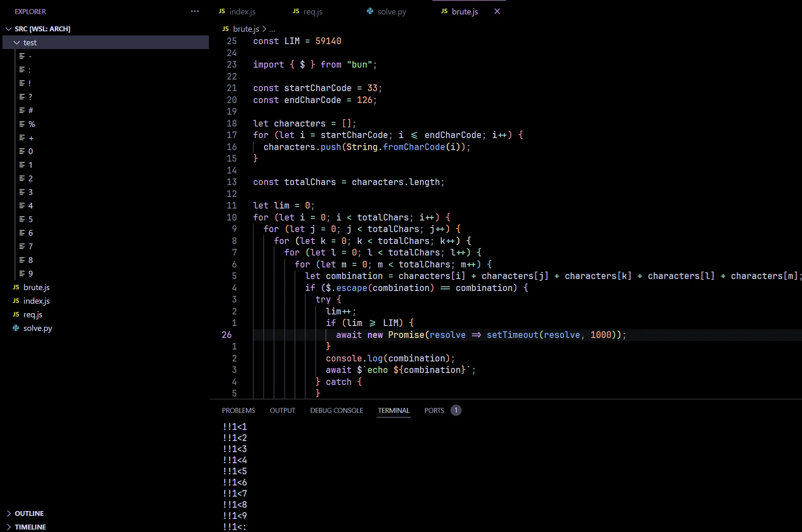The height and width of the screenshot is (532, 802).
Task: Click Python file icon beside solve.py in explorer
Action: (x=16, y=328)
